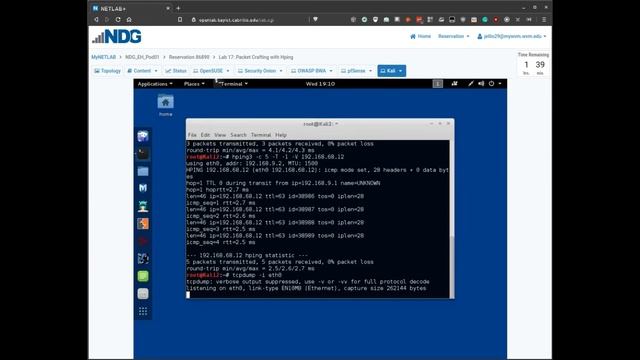The width and height of the screenshot is (640, 360).
Task: Open the Applications menu in Kali
Action: [x=155, y=84]
